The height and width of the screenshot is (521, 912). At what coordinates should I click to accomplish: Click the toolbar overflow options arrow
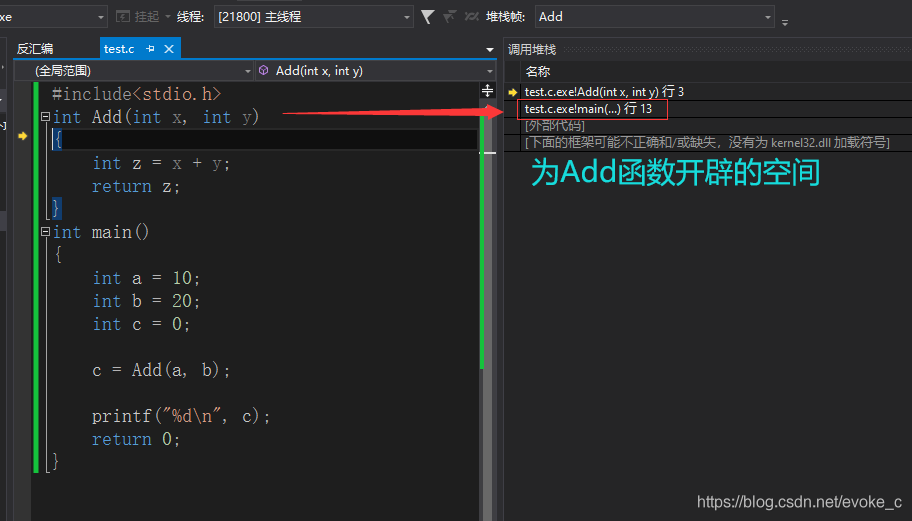coord(785,22)
